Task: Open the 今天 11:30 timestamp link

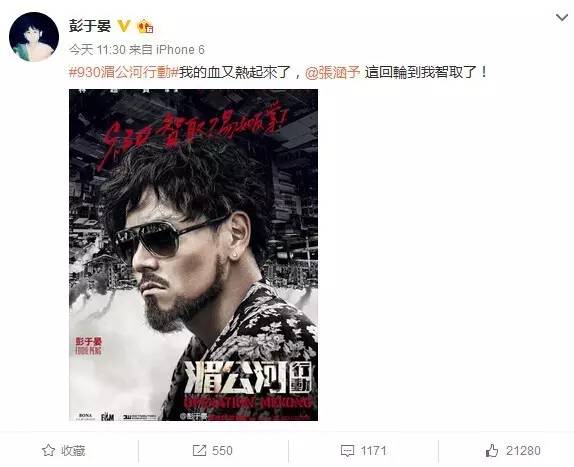Action: click(97, 50)
